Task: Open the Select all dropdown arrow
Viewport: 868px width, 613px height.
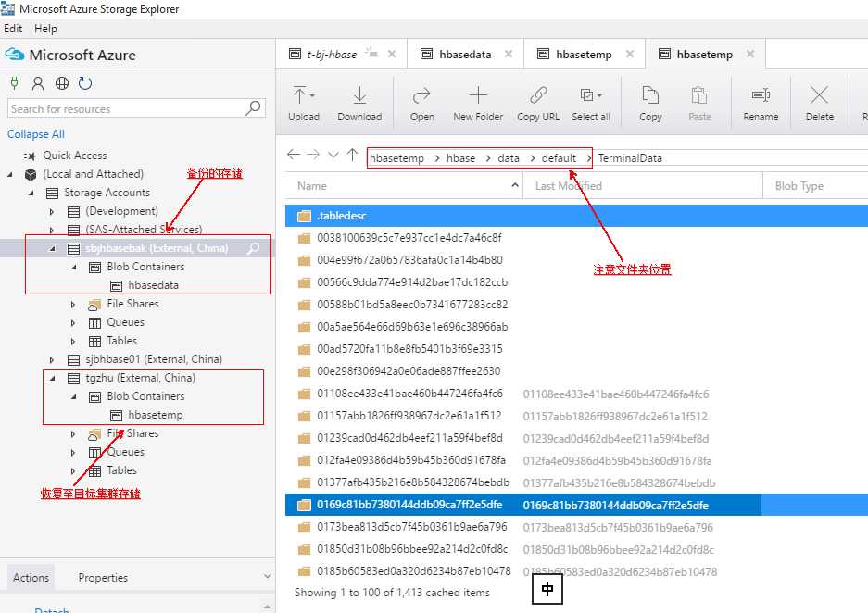Action: tap(599, 95)
